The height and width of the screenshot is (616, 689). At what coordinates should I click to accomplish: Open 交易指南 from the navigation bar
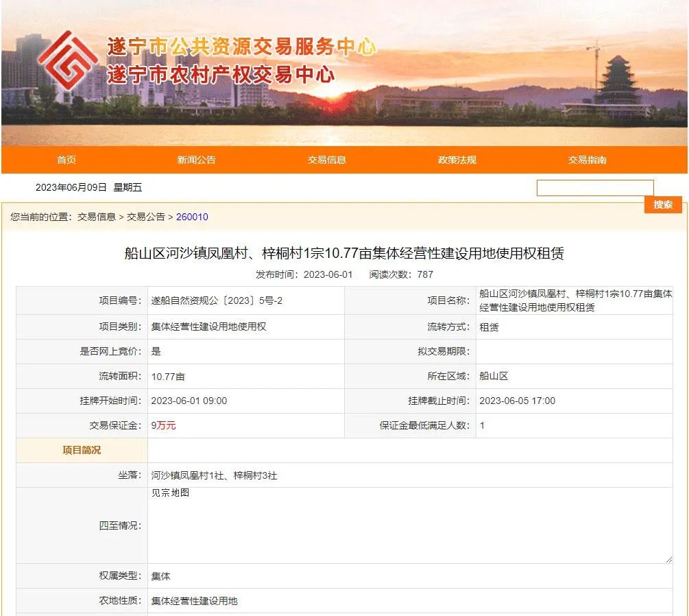point(587,160)
